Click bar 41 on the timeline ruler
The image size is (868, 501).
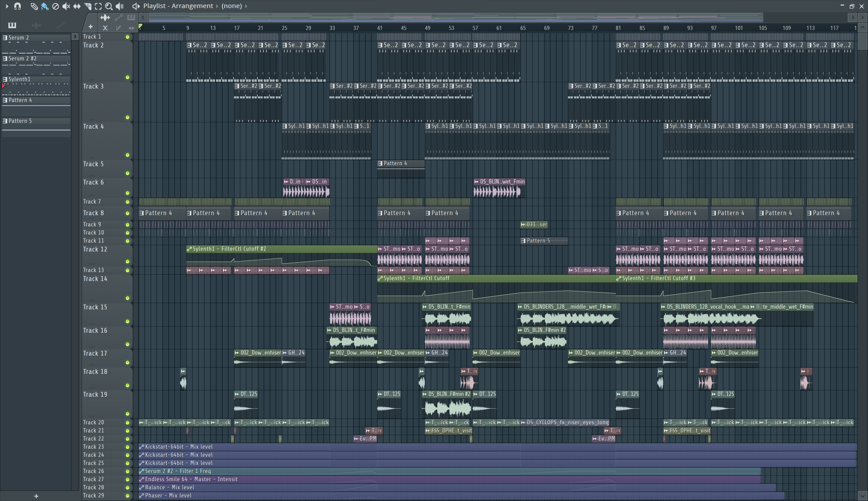(380, 28)
